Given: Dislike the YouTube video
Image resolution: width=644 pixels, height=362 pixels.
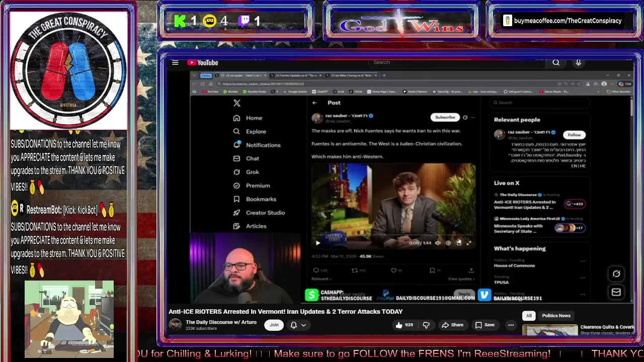Looking at the screenshot, I should (x=426, y=325).
